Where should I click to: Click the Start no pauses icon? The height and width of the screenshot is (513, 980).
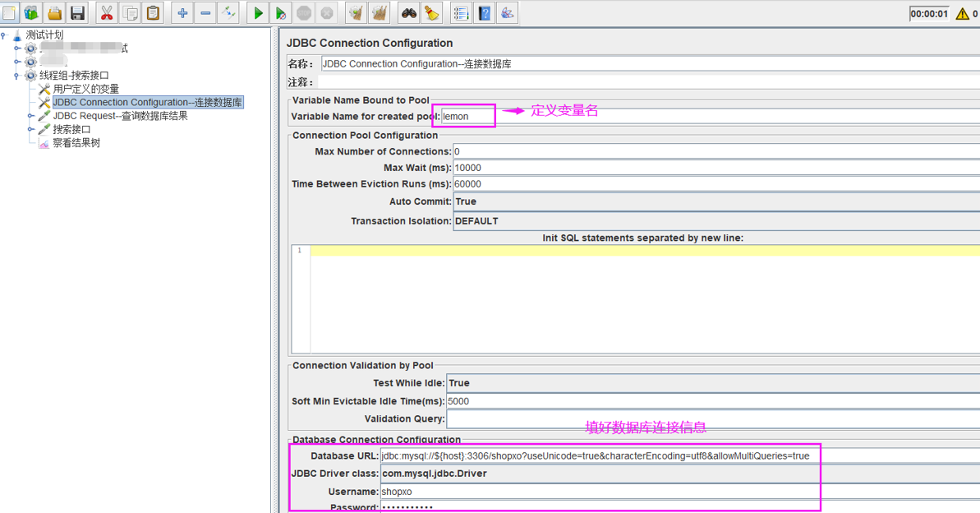[x=281, y=13]
